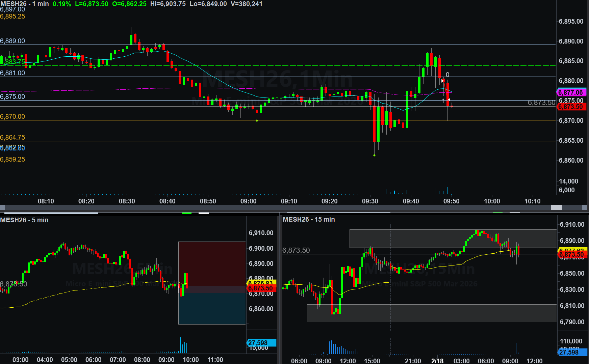589x364 pixels.
Task: Click the left arrow of the horizontal scrollbar
Action: tap(2, 207)
